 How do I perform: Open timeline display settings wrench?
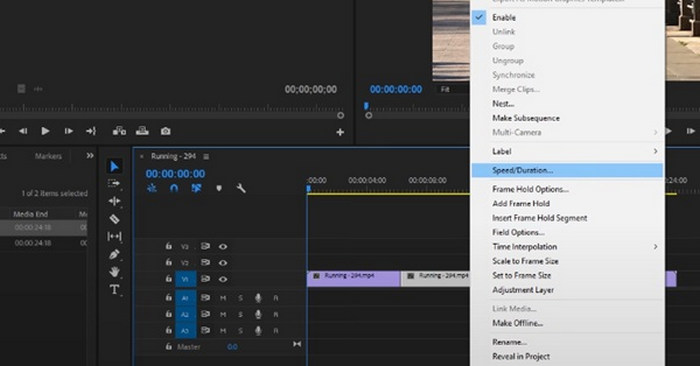pos(241,188)
